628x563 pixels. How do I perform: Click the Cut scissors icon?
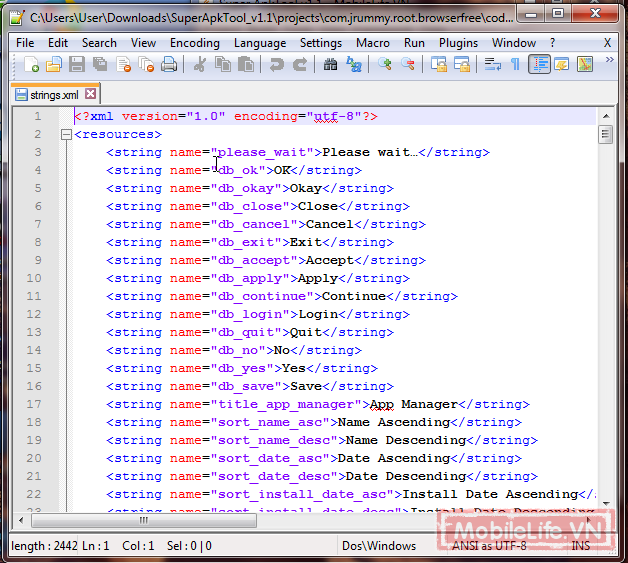point(199,64)
